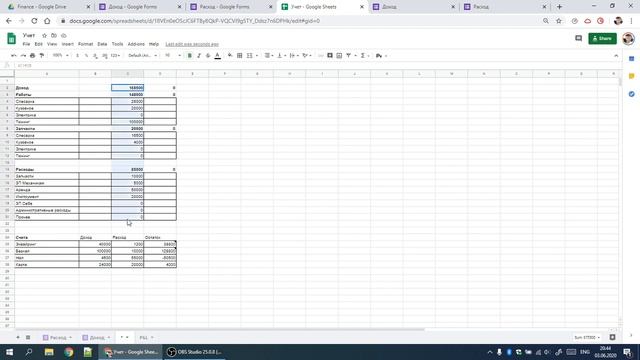Increase decimal places
The height and width of the screenshot is (360, 640).
point(104,56)
